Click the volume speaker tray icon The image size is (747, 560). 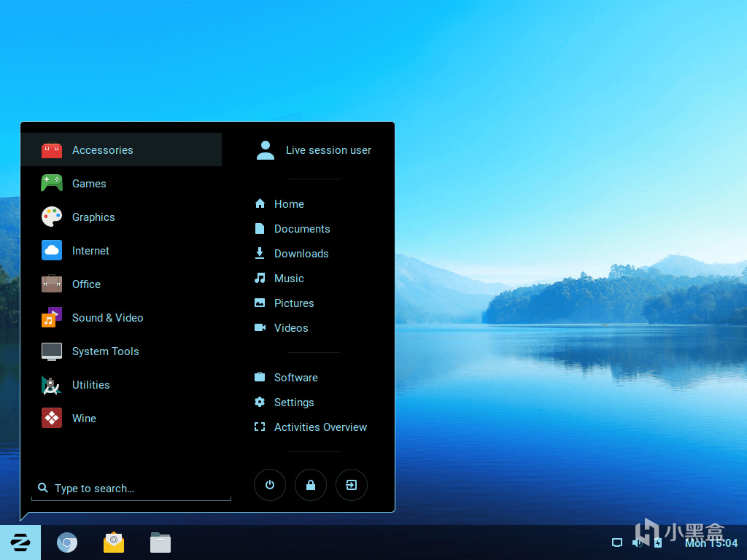tap(638, 542)
